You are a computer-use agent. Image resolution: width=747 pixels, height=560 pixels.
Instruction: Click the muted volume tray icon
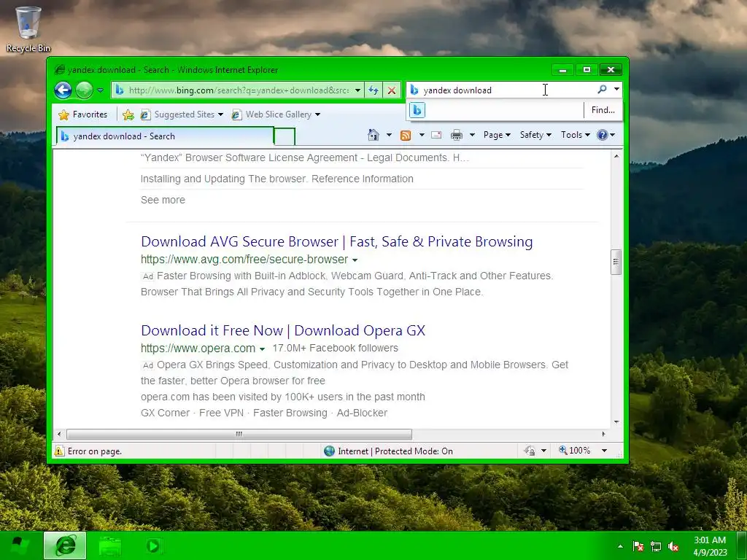coord(673,546)
